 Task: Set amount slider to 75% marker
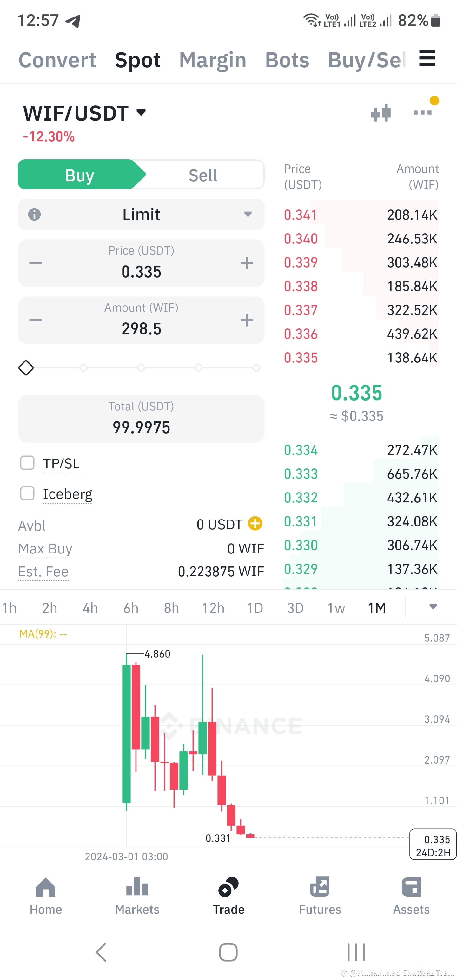tap(199, 367)
